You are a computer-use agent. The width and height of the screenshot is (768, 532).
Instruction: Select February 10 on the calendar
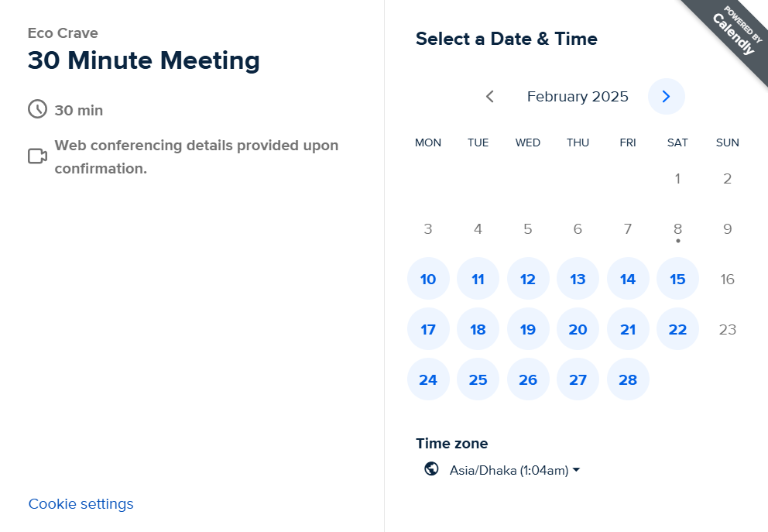point(428,279)
